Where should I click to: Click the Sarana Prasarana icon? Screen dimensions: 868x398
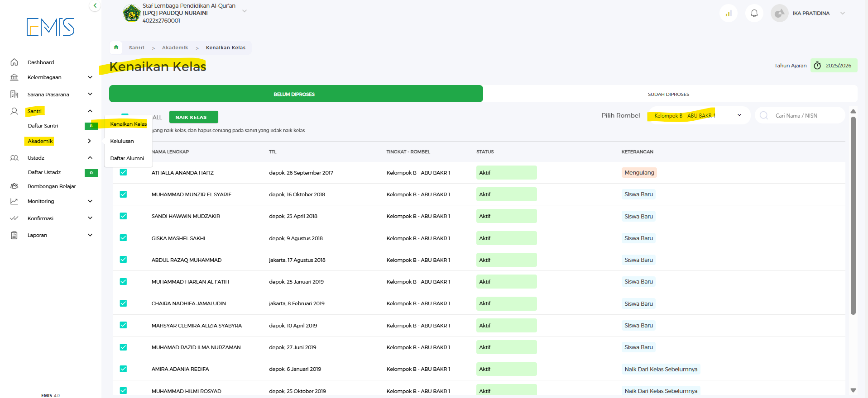coord(14,95)
